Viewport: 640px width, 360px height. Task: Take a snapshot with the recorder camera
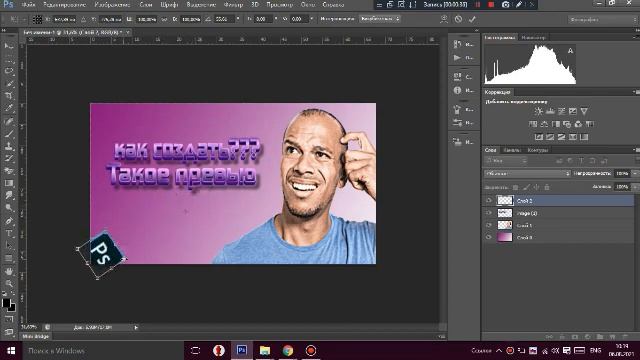tap(505, 5)
